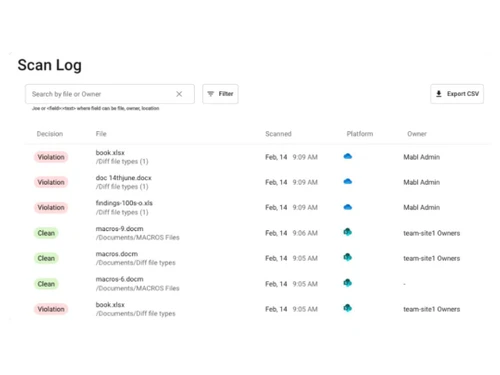
Task: Click the Platform column header
Action: [360, 134]
